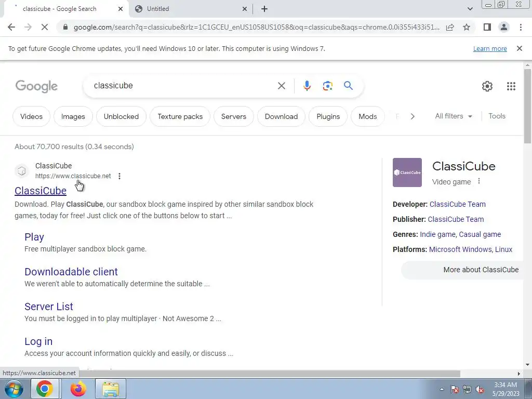Viewport: 532px width, 399px height.
Task: Open the network tray icon
Action: 467,390
